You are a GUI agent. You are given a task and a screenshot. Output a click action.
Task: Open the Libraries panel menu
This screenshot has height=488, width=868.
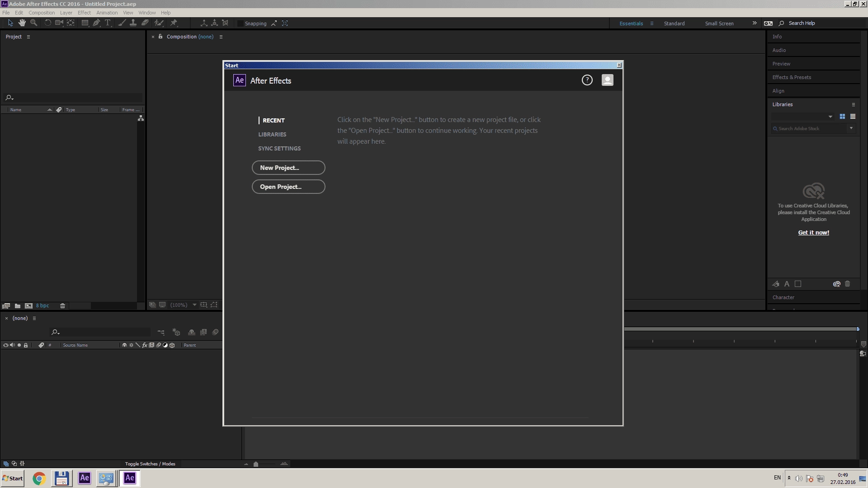(854, 104)
